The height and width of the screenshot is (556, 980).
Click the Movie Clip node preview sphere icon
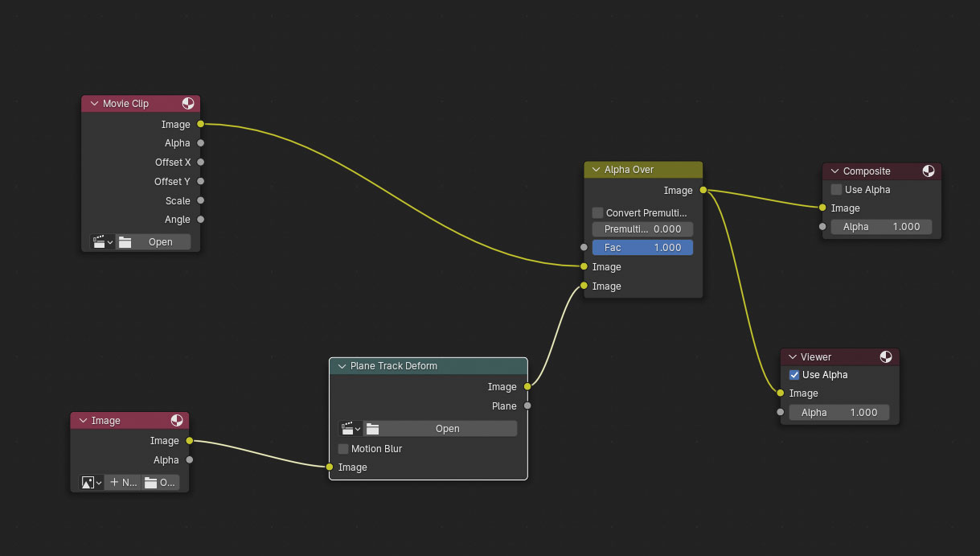point(188,104)
